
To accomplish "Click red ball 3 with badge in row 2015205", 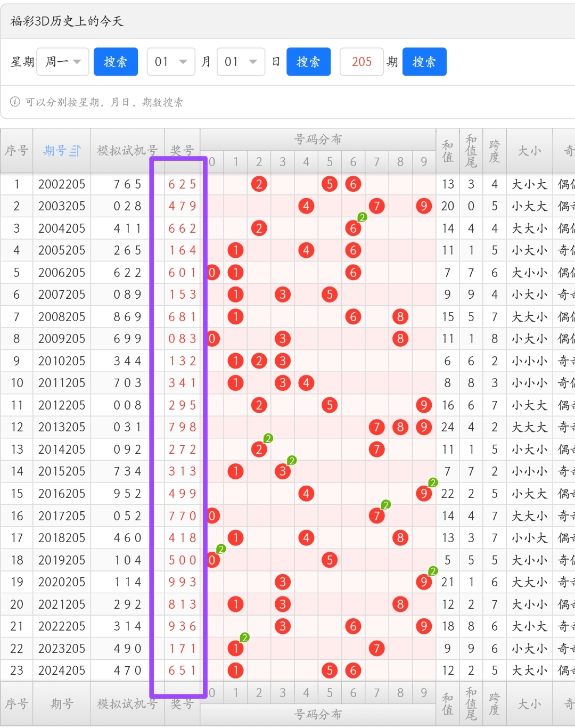I will point(282,471).
